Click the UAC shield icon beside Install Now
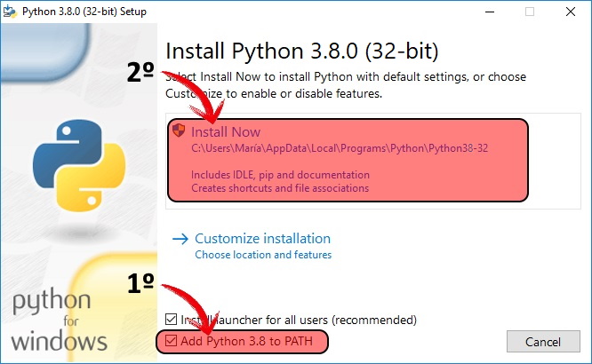The height and width of the screenshot is (364, 592). point(179,131)
